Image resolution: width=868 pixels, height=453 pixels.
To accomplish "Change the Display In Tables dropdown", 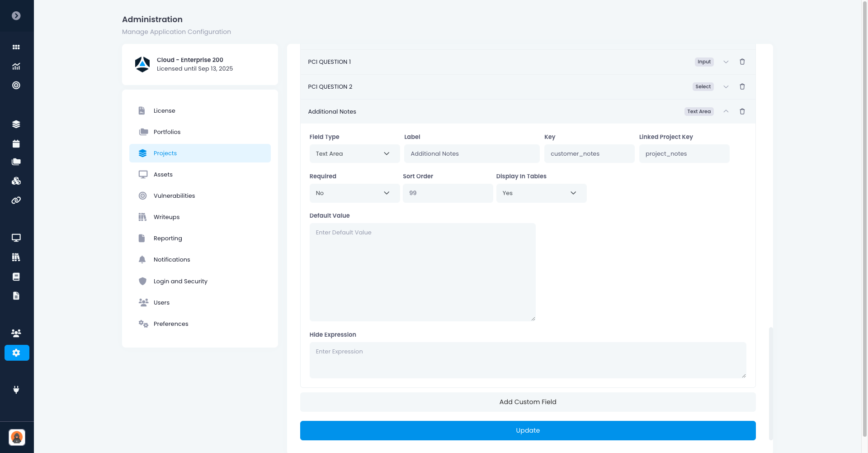I will tap(541, 193).
